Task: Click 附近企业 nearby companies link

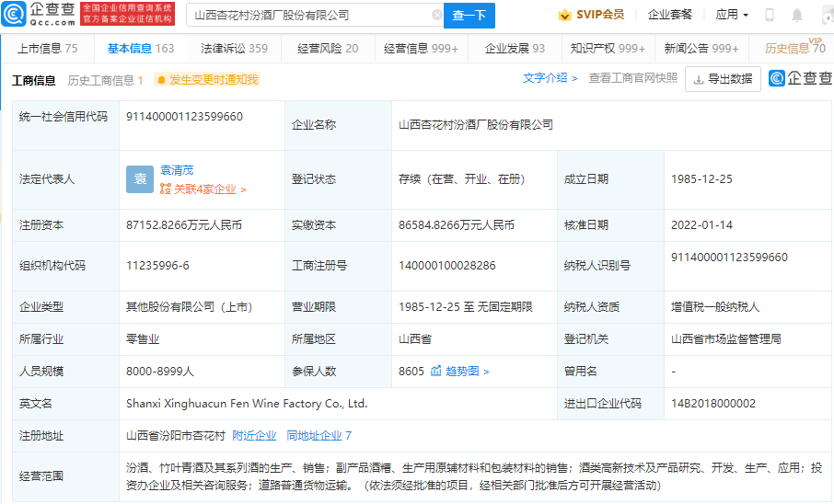Action: (254, 436)
